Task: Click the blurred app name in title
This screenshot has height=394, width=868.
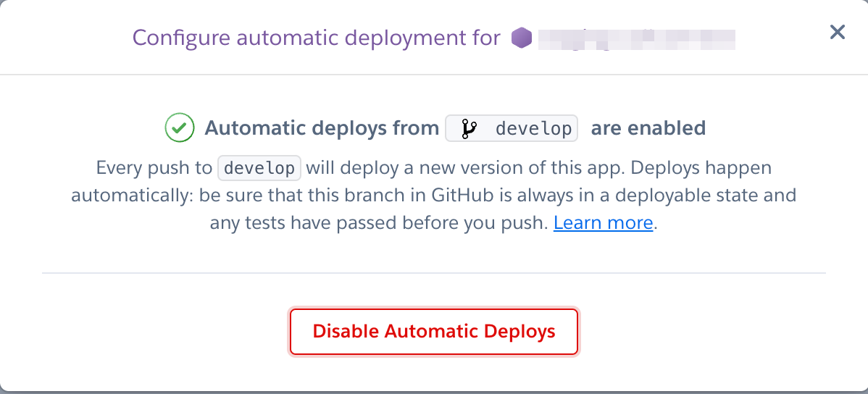Action: (636, 38)
